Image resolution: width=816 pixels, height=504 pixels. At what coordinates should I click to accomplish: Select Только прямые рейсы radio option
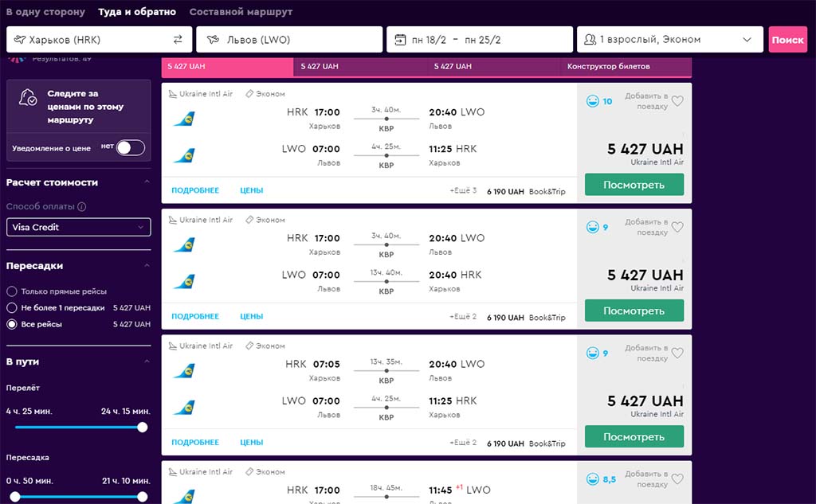pos(12,291)
